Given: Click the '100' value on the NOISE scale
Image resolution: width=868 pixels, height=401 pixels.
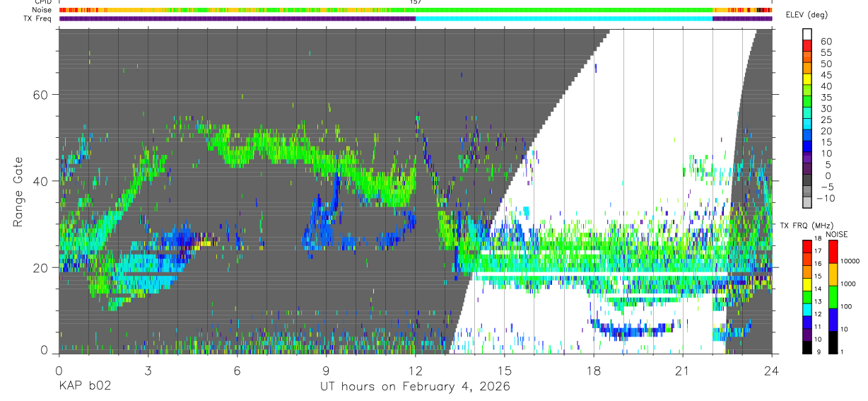Looking at the screenshot, I should click(846, 306).
